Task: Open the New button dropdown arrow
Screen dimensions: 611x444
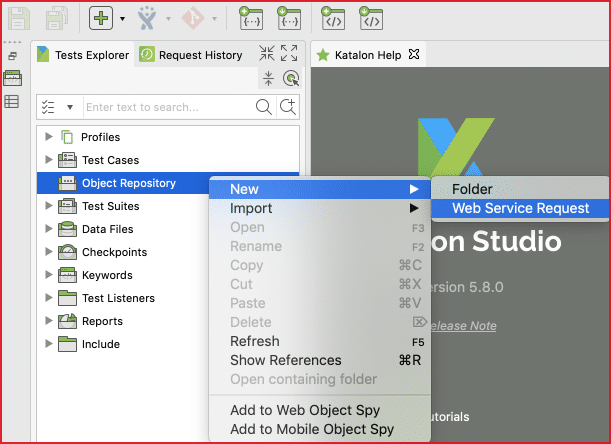Action: click(122, 18)
